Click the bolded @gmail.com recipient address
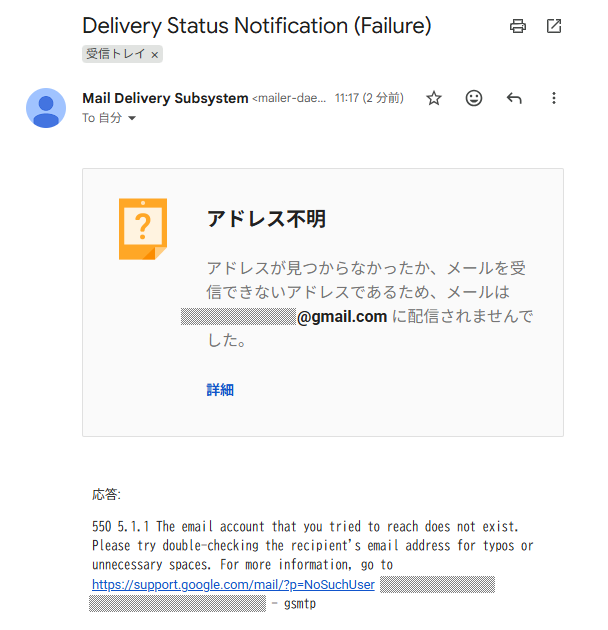 pos(342,317)
